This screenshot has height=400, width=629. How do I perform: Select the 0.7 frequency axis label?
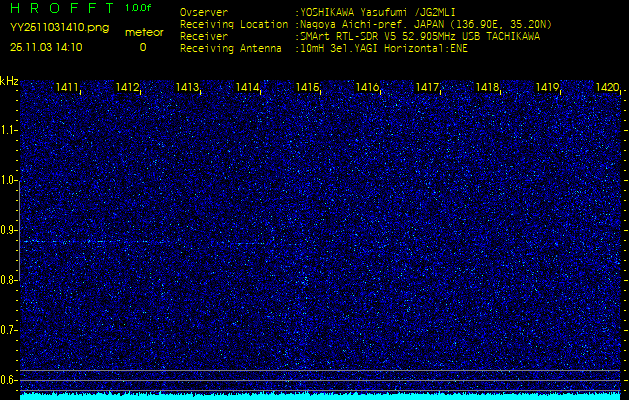click(x=9, y=330)
